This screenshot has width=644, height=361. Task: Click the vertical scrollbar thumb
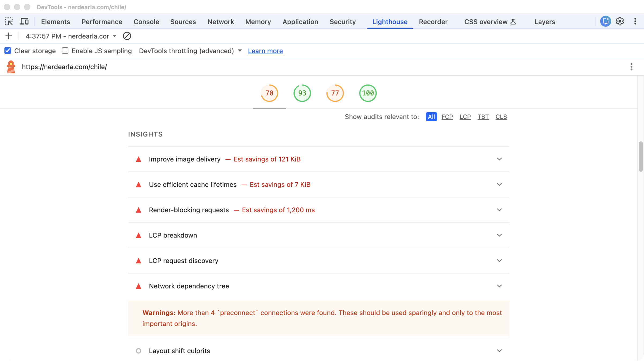pyautogui.click(x=641, y=156)
